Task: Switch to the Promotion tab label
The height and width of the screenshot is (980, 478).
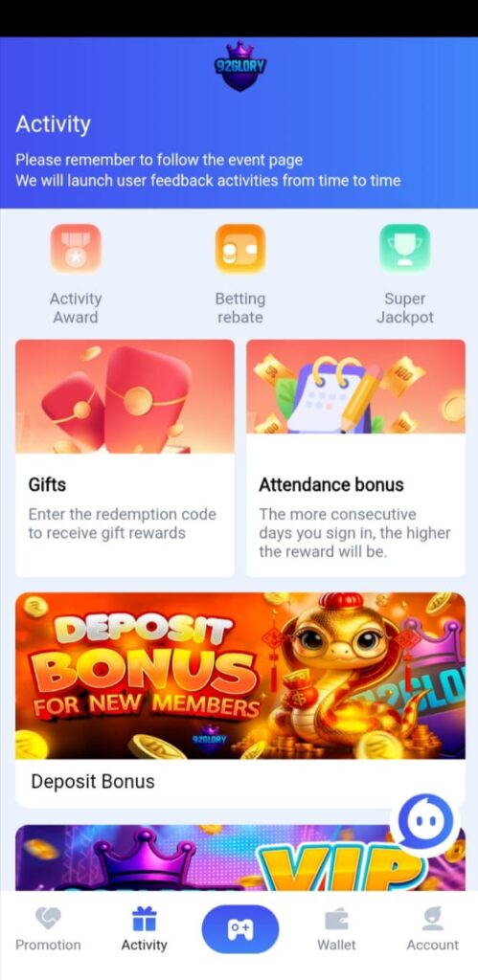Action: pos(48,945)
